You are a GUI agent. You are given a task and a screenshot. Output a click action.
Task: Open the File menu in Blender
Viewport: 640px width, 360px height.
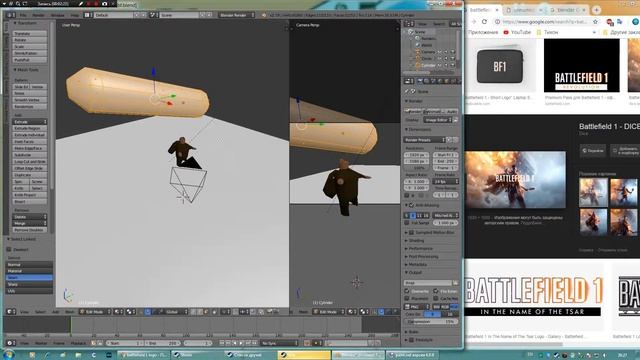point(23,15)
